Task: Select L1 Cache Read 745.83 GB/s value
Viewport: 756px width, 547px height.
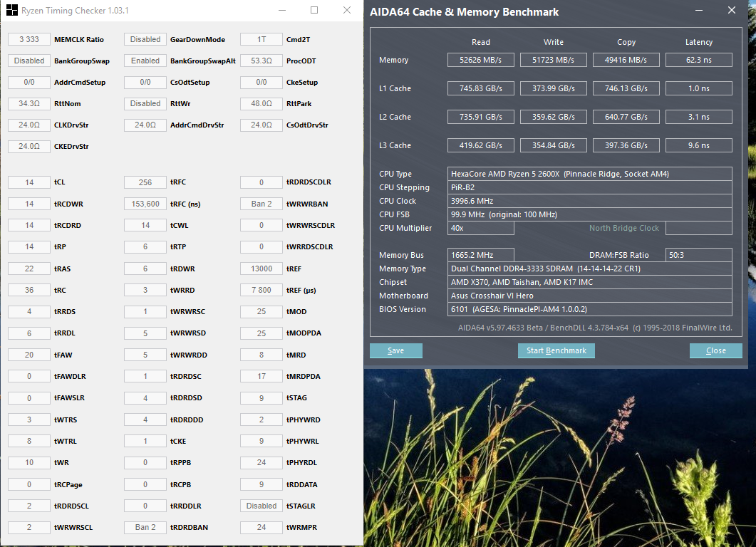Action: coord(481,88)
